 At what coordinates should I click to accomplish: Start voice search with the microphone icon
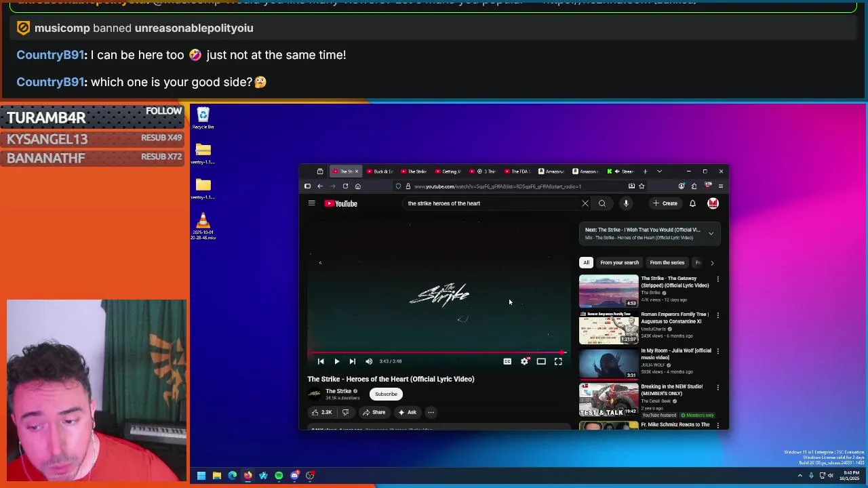[x=626, y=203]
